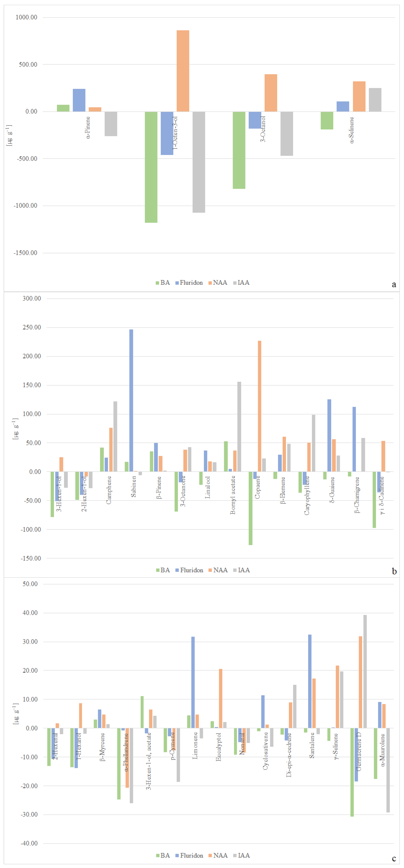This screenshot has width=404, height=868.
Task: Click the gray Germacrene D IAA bar
Action: pyautogui.click(x=365, y=671)
